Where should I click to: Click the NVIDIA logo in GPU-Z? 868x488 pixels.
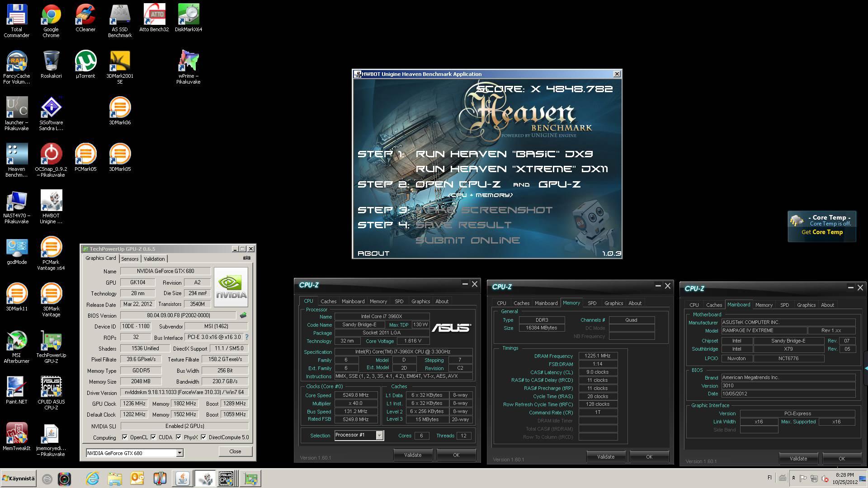pos(231,287)
